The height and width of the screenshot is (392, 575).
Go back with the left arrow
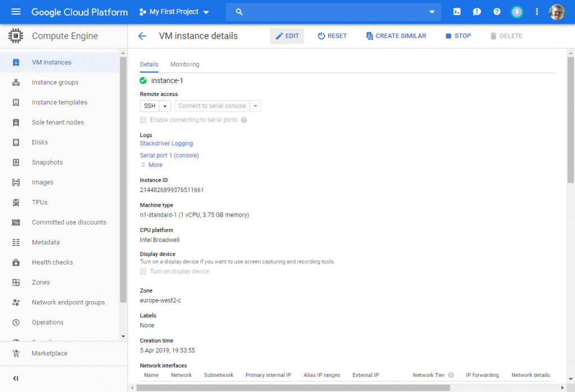tap(142, 36)
